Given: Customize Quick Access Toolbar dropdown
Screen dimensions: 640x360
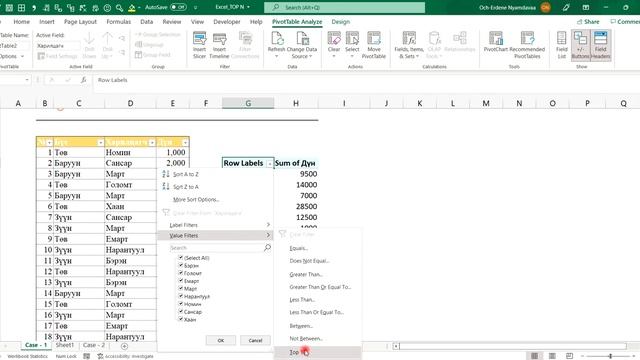Looking at the screenshot, I should pyautogui.click(x=196, y=7).
